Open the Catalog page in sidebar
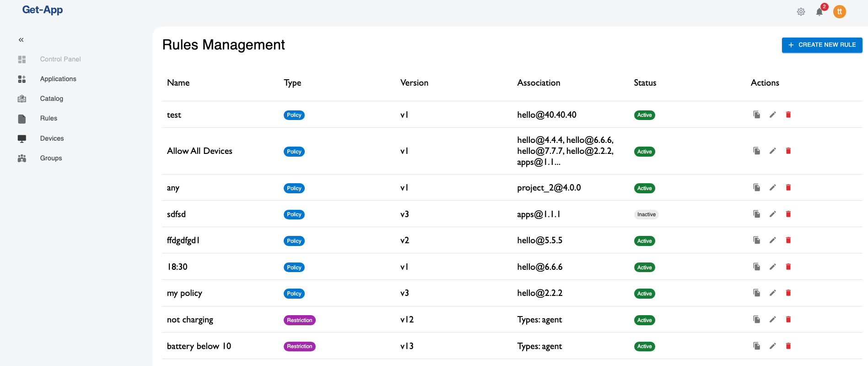Viewport: 868px width, 366px height. tap(51, 98)
